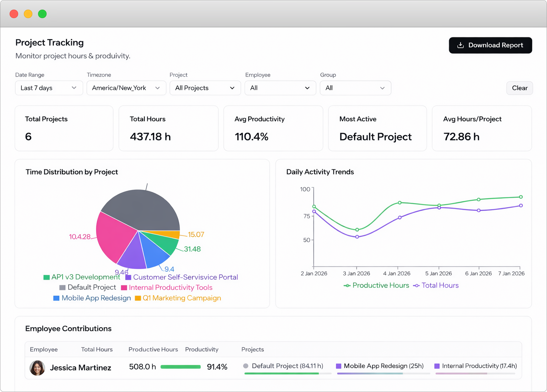547x392 pixels.
Task: Click the x-axis label 5 Jan 2026
Action: coord(439,273)
